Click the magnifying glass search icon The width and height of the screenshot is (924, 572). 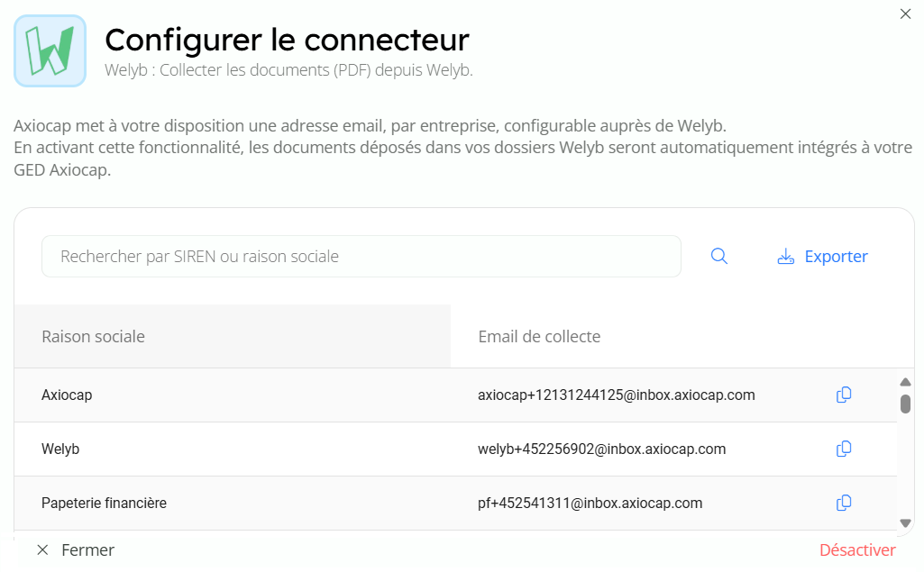[x=718, y=257]
